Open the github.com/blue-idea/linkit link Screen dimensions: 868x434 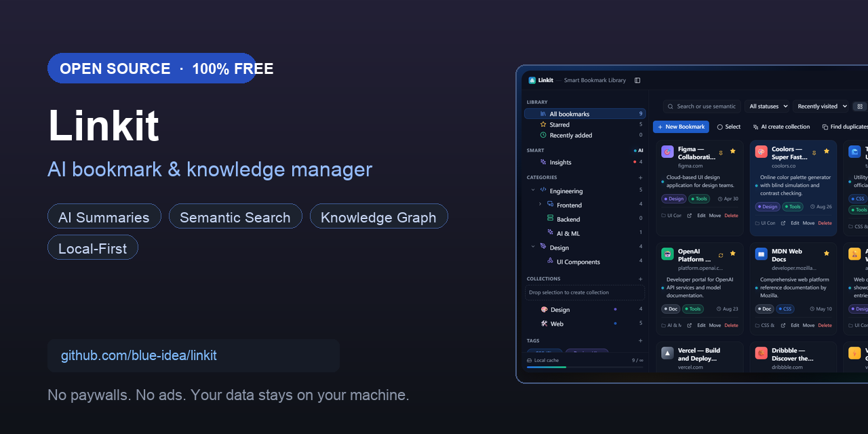pyautogui.click(x=139, y=355)
